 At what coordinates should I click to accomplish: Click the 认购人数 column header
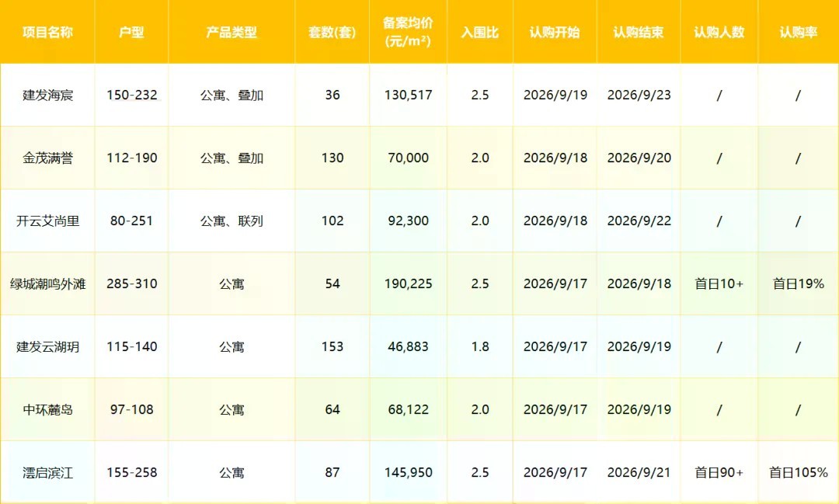point(719,32)
